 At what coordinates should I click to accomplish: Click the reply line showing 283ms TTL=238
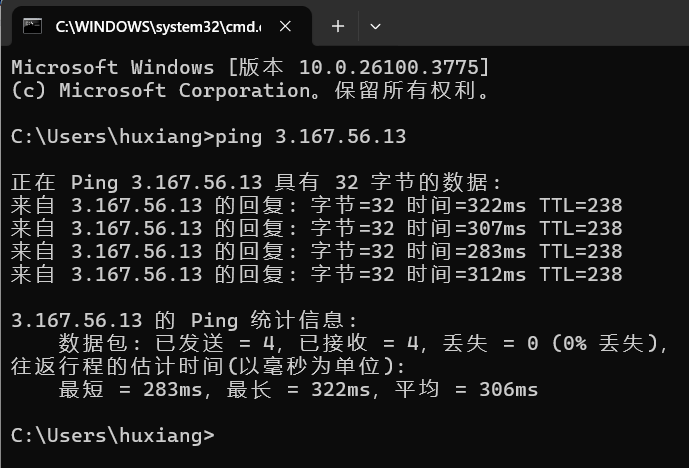(316, 251)
